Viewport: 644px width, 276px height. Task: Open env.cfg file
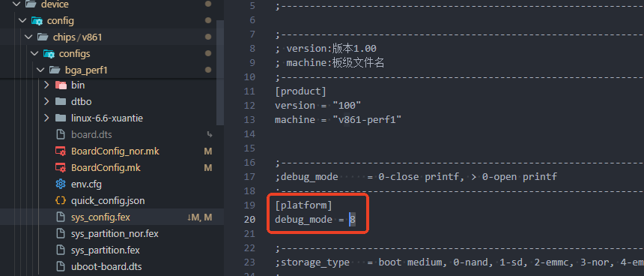tap(86, 184)
